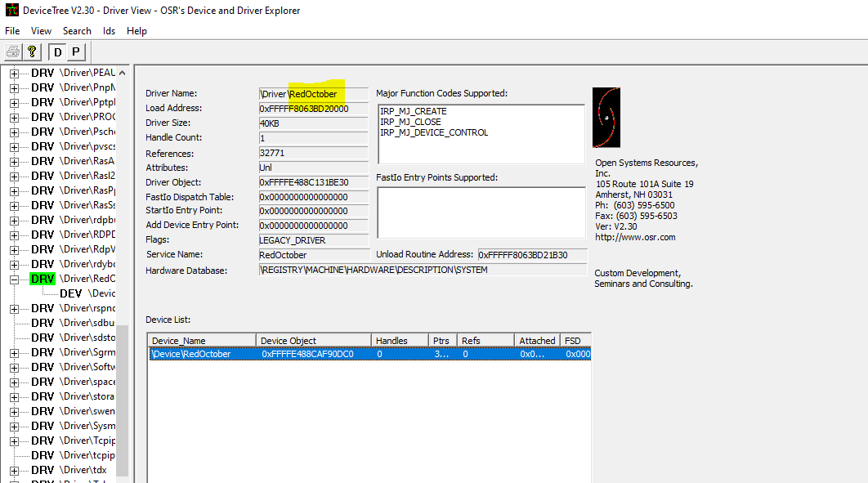
Task: Click the Refs column header
Action: pos(485,341)
